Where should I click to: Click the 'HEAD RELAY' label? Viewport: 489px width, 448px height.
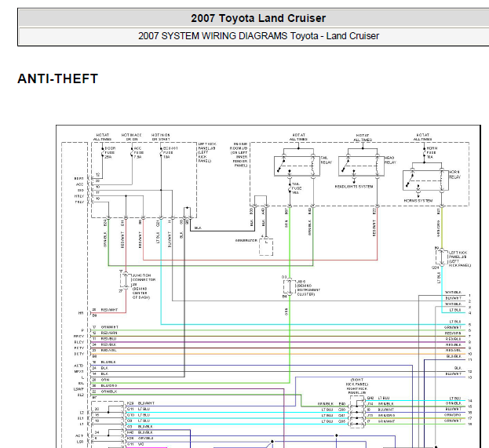(390, 160)
